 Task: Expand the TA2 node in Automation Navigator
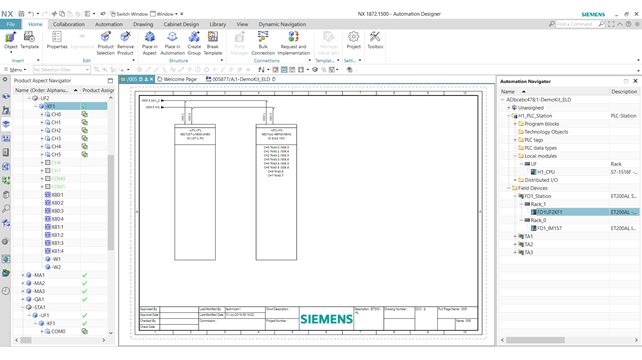point(515,245)
